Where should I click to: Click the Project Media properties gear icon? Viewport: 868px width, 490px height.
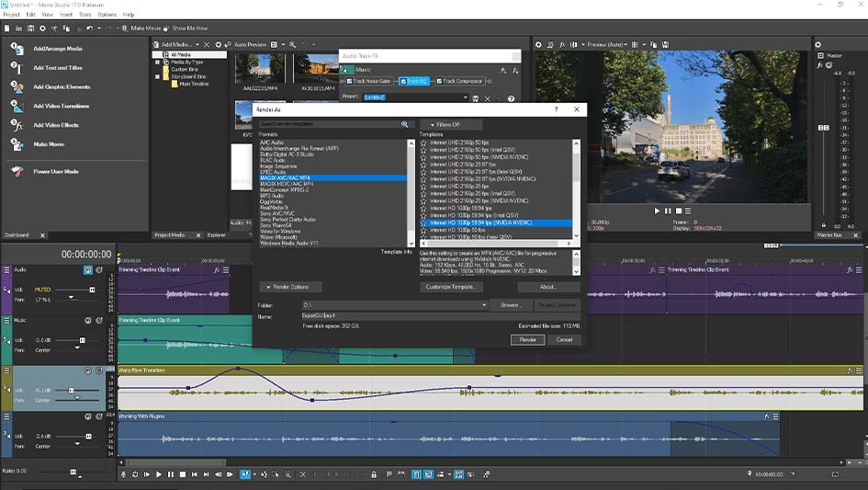pos(218,44)
